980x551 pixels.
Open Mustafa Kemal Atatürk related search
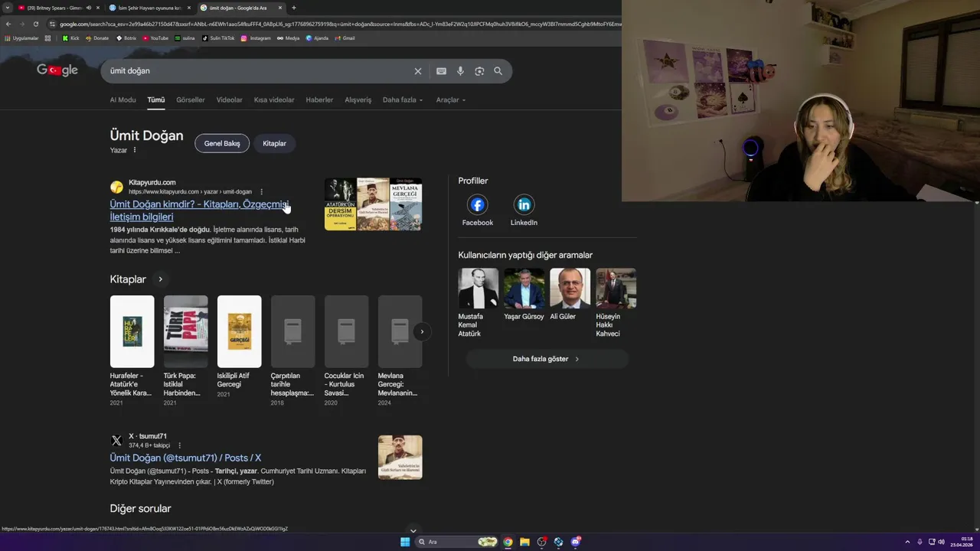478,303
